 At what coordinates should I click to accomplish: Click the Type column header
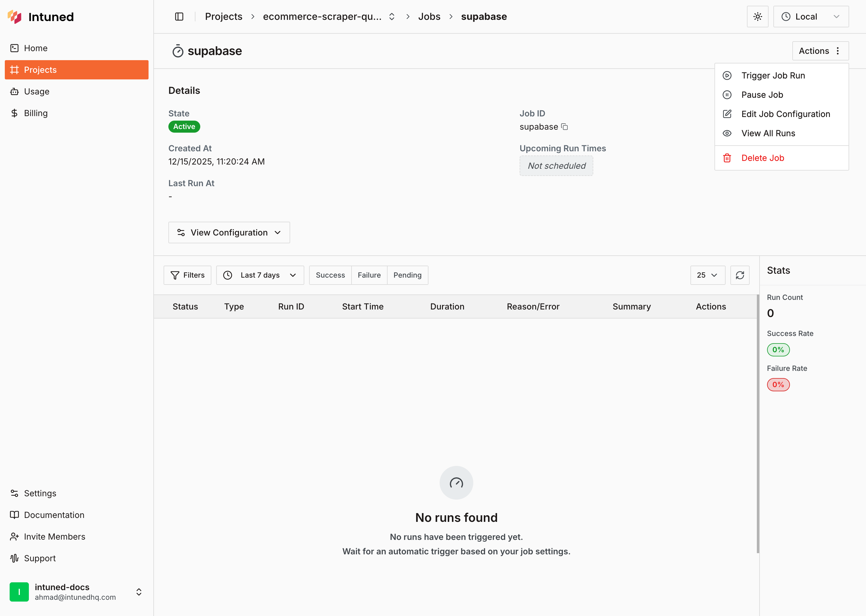[x=234, y=306]
